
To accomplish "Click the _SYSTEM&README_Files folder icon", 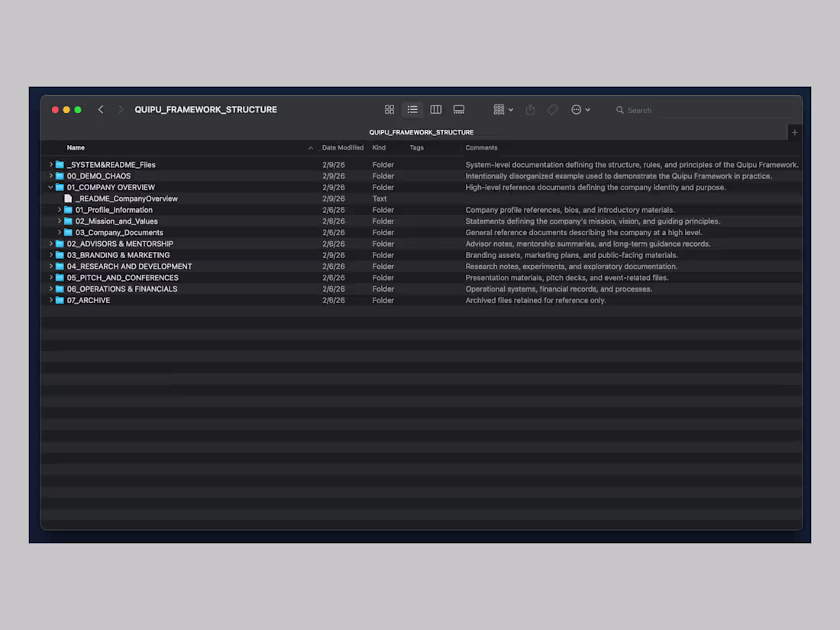I will pyautogui.click(x=60, y=164).
